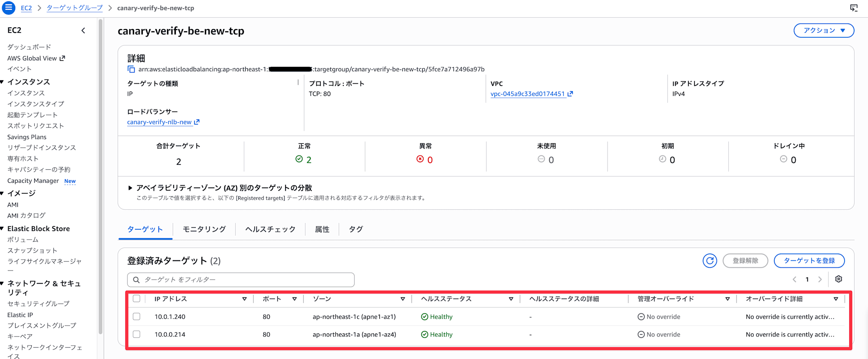Sort by the 管理オーバーライド column
The height and width of the screenshot is (359, 868).
(x=727, y=299)
